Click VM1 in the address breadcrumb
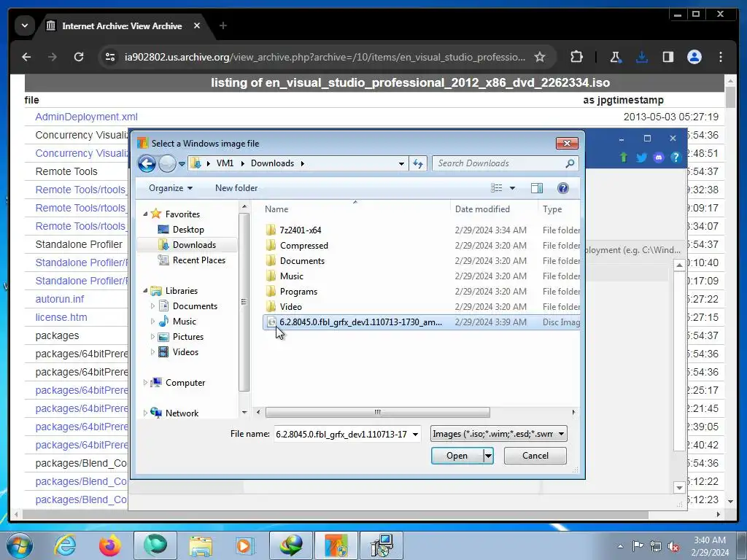Viewport: 747px width, 560px height. [x=225, y=163]
